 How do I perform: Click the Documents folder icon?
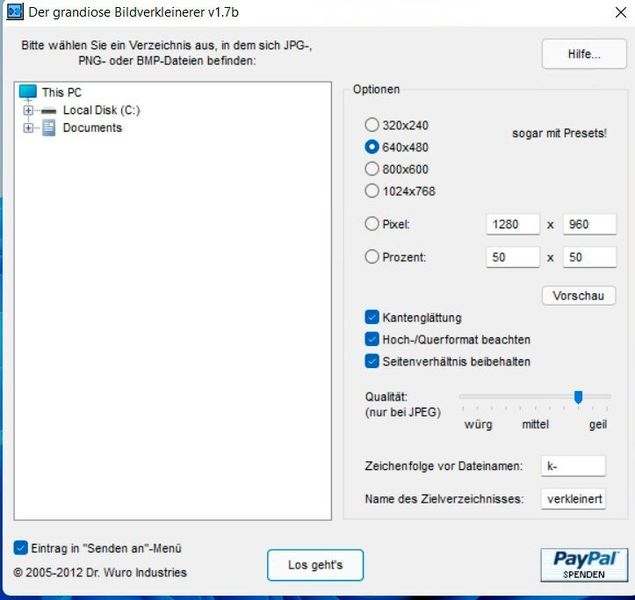pos(49,128)
